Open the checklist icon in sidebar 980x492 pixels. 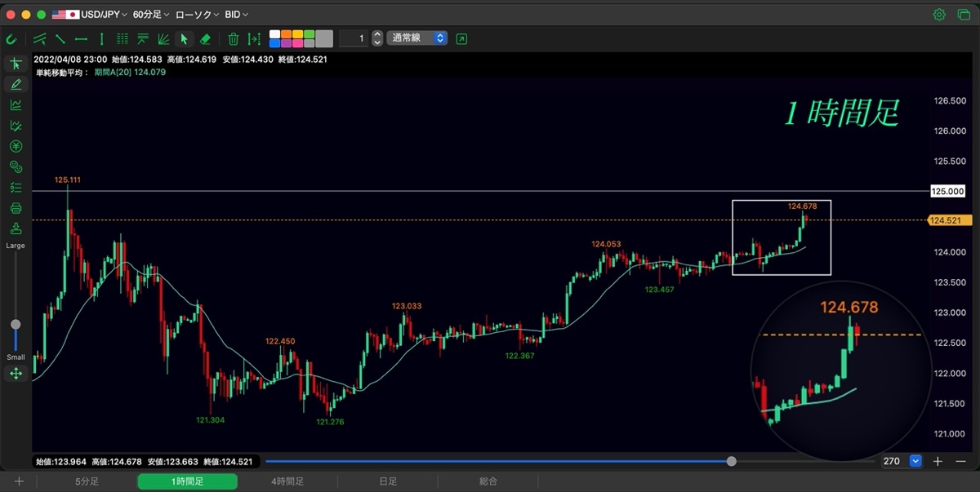click(16, 188)
